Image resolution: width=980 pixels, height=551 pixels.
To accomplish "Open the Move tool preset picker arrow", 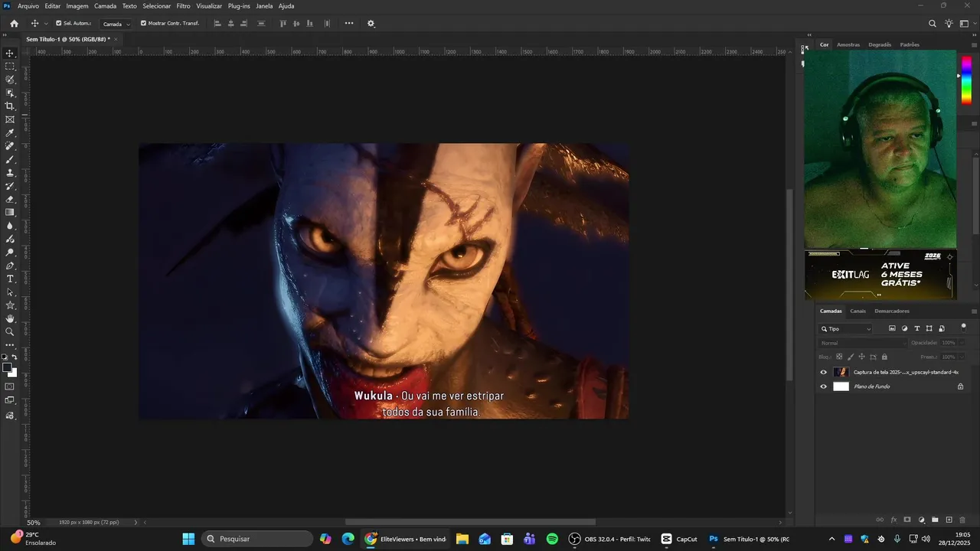I will pos(46,24).
